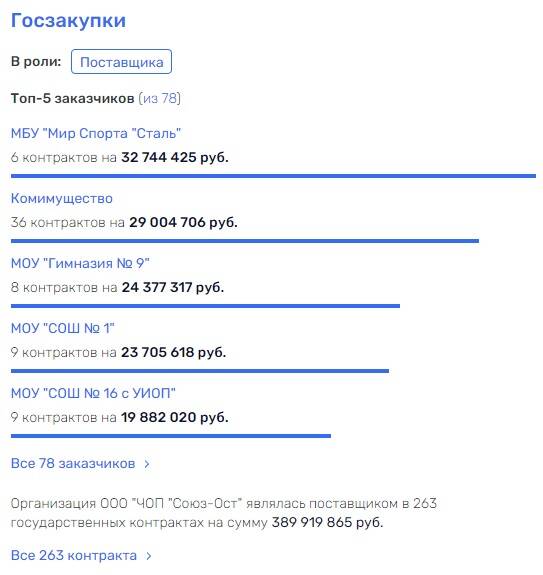Viewport: 543px width, 575px height.
Task: Click the 29 004 706 руб. amount
Action: click(x=183, y=223)
